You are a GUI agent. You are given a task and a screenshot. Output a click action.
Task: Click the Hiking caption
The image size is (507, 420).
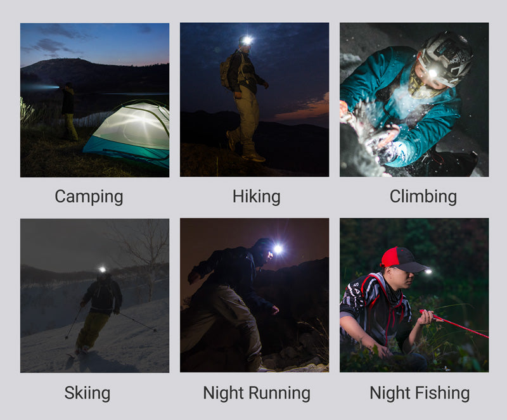(x=257, y=196)
